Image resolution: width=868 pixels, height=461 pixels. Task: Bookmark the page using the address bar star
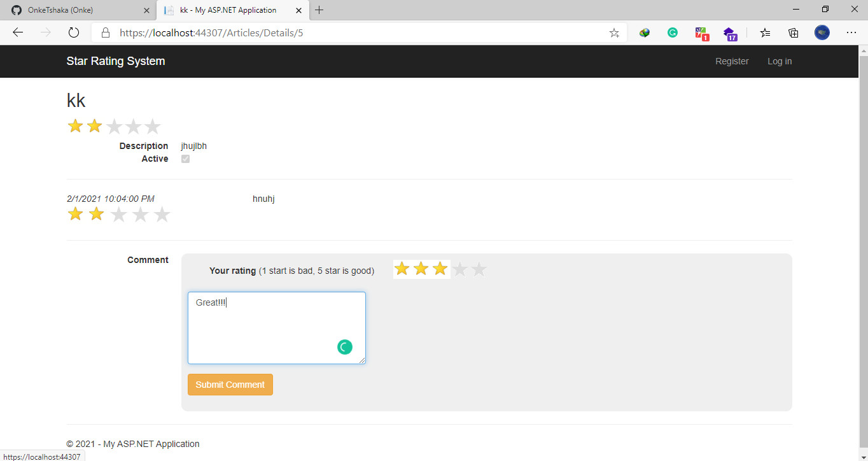pyautogui.click(x=614, y=32)
